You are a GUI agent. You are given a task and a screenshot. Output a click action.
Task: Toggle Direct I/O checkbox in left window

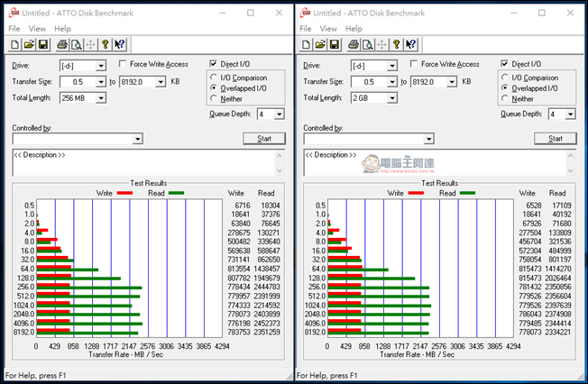(x=214, y=64)
